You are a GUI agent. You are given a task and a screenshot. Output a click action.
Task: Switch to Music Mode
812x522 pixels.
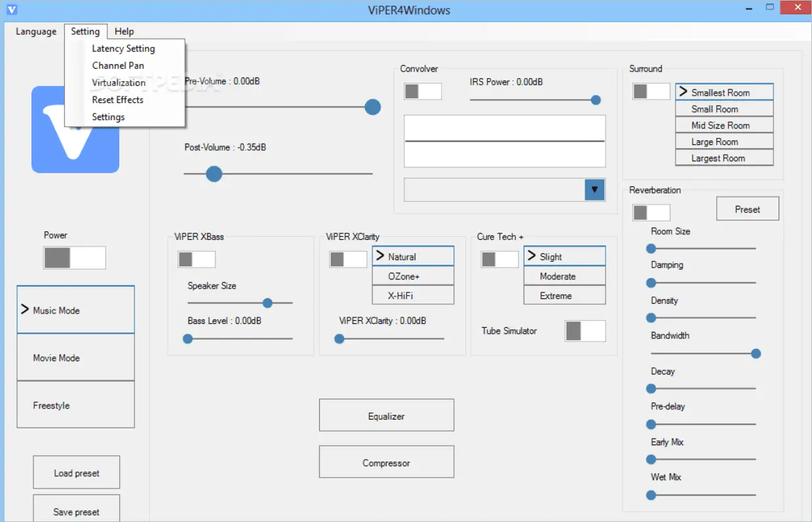point(76,310)
